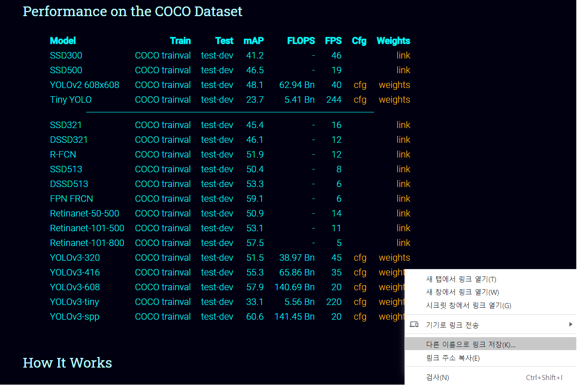Open the Retinanet-101-800 link
This screenshot has height=392, width=580.
(403, 243)
